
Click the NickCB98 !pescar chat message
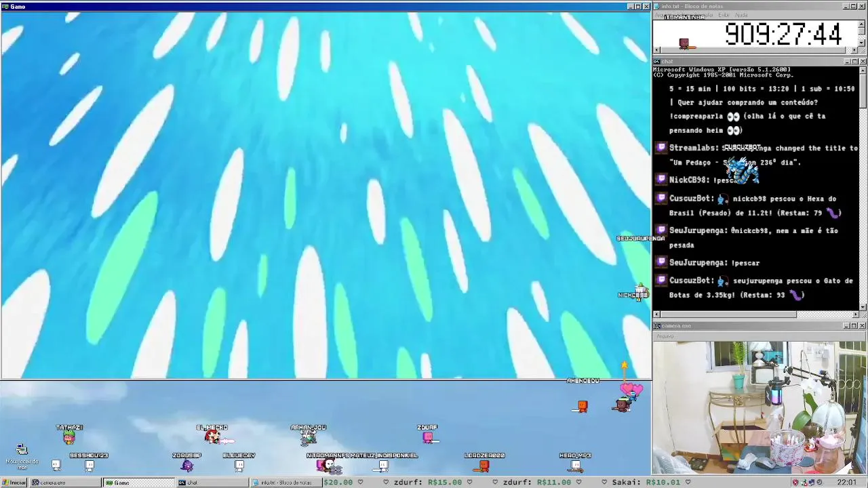coord(705,180)
